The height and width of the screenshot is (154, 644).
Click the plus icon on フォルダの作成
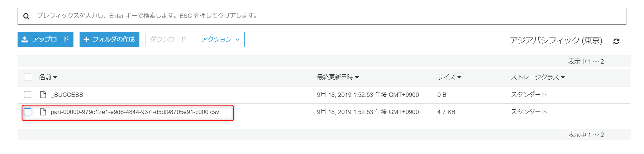coord(86,39)
